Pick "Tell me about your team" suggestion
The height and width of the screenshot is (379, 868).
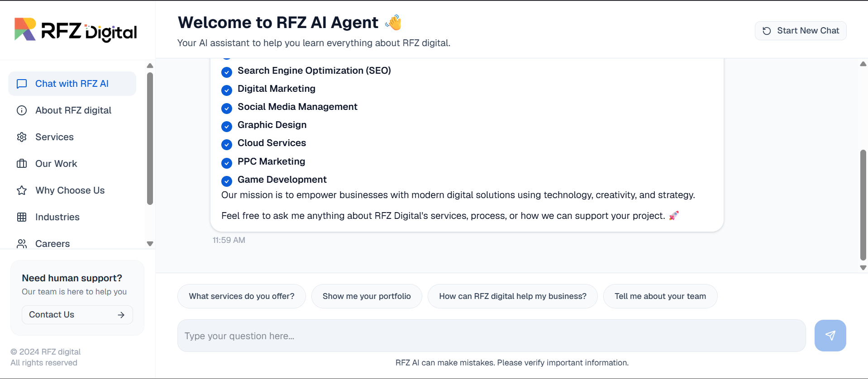[660, 296]
